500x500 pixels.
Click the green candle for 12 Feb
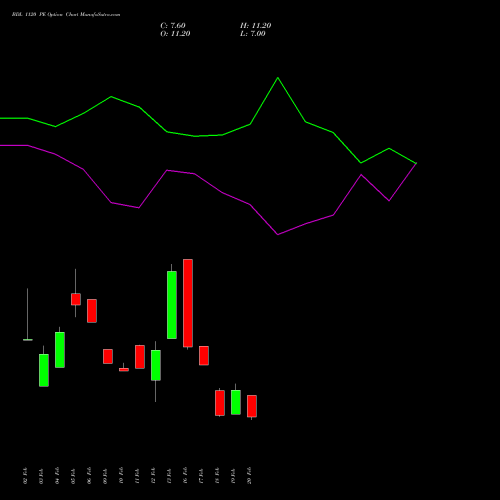pyautogui.click(x=156, y=365)
